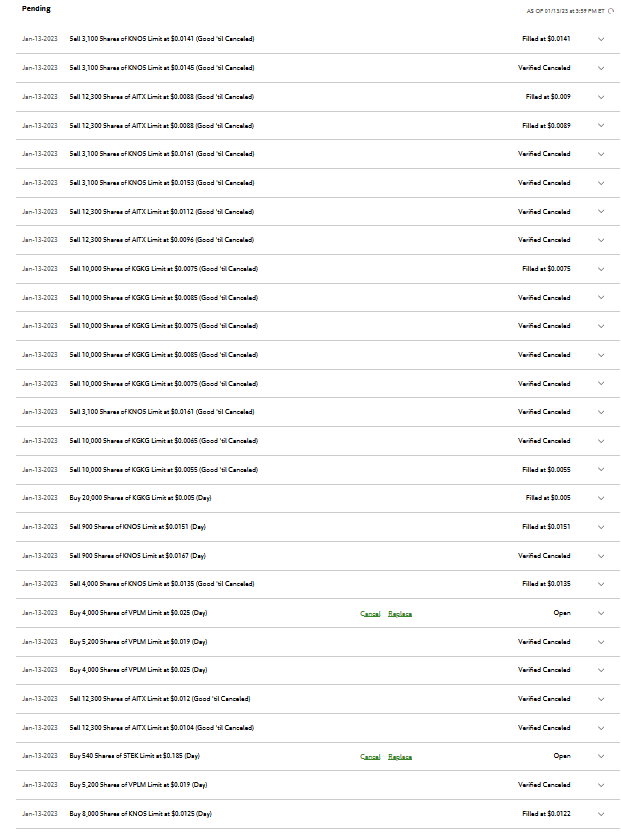Image resolution: width=621 pixels, height=835 pixels.
Task: Expand the KNOS $0.0145 limit order details
Action: (601, 68)
